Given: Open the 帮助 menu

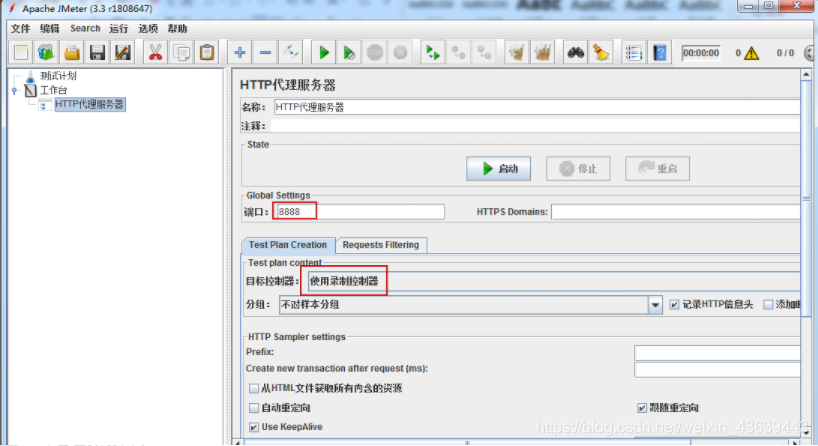Looking at the screenshot, I should pos(177,28).
